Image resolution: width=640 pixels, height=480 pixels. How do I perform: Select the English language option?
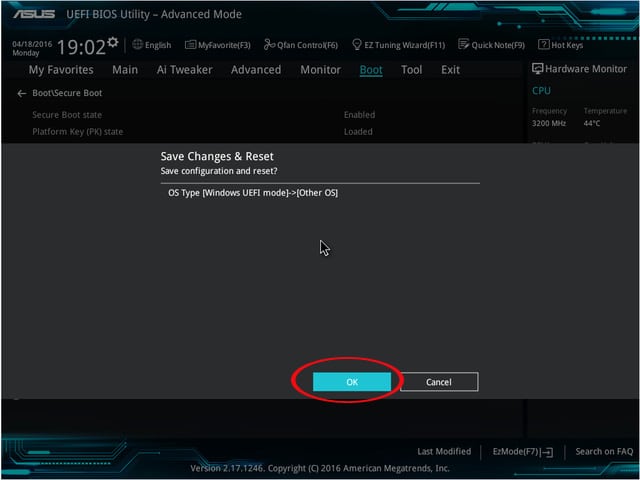(x=158, y=45)
